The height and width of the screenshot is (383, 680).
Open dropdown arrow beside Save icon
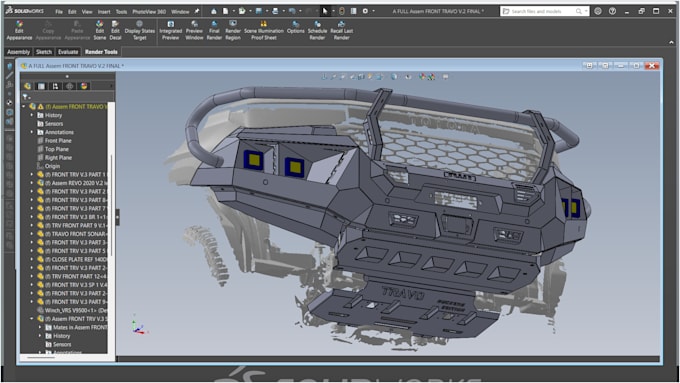[x=266, y=11]
